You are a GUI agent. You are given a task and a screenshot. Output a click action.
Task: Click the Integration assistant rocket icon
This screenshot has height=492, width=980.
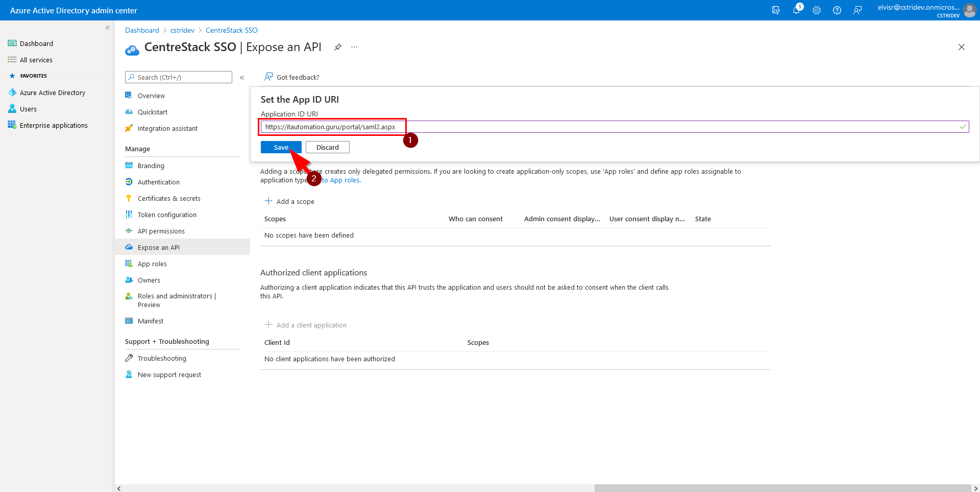[x=129, y=128]
